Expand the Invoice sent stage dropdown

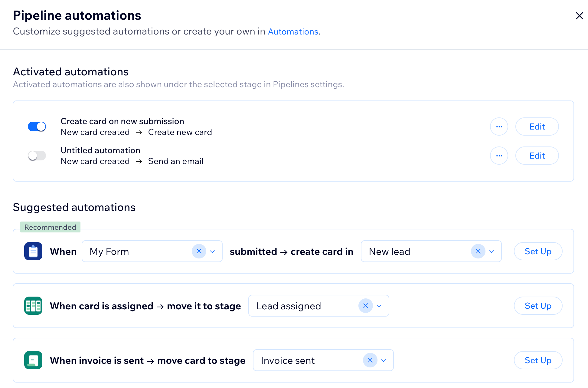(x=383, y=360)
